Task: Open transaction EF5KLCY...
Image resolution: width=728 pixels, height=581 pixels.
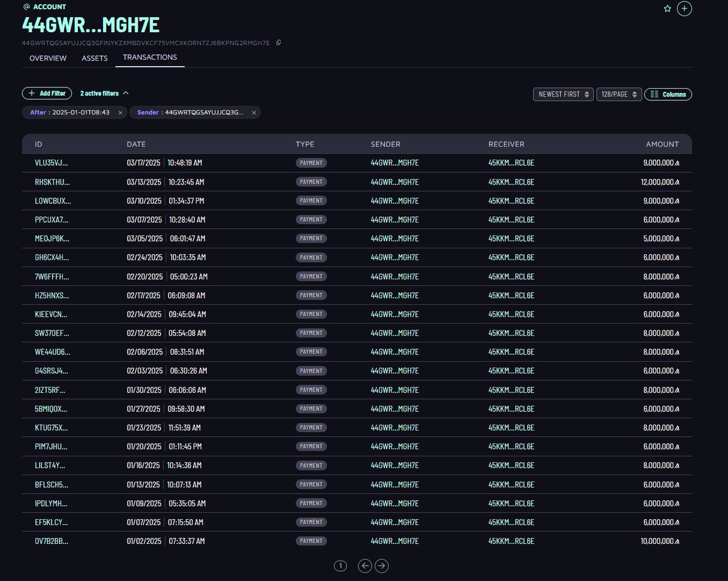Action: point(52,522)
